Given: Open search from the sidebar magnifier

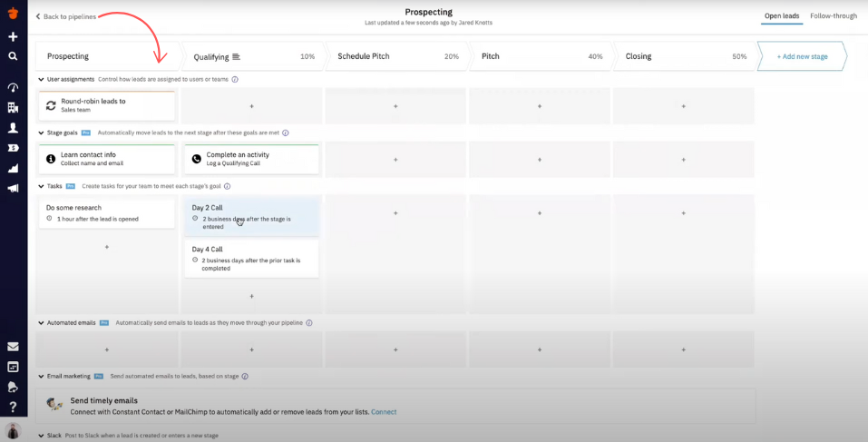Looking at the screenshot, I should [13, 56].
